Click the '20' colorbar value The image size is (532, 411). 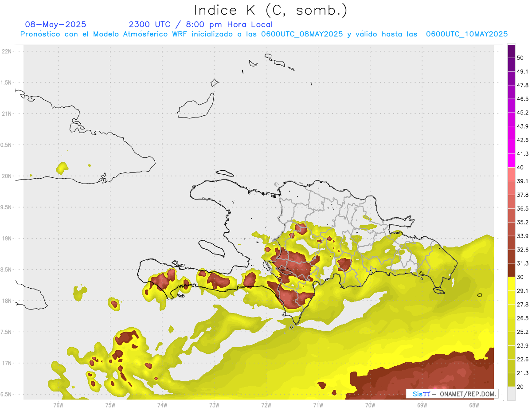pos(520,387)
